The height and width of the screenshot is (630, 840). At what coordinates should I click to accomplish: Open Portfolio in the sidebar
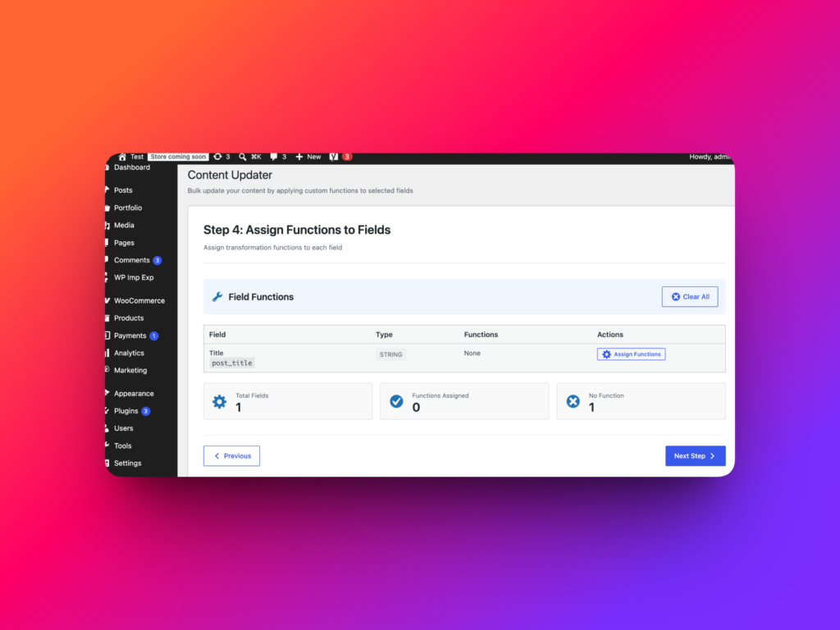tap(127, 208)
